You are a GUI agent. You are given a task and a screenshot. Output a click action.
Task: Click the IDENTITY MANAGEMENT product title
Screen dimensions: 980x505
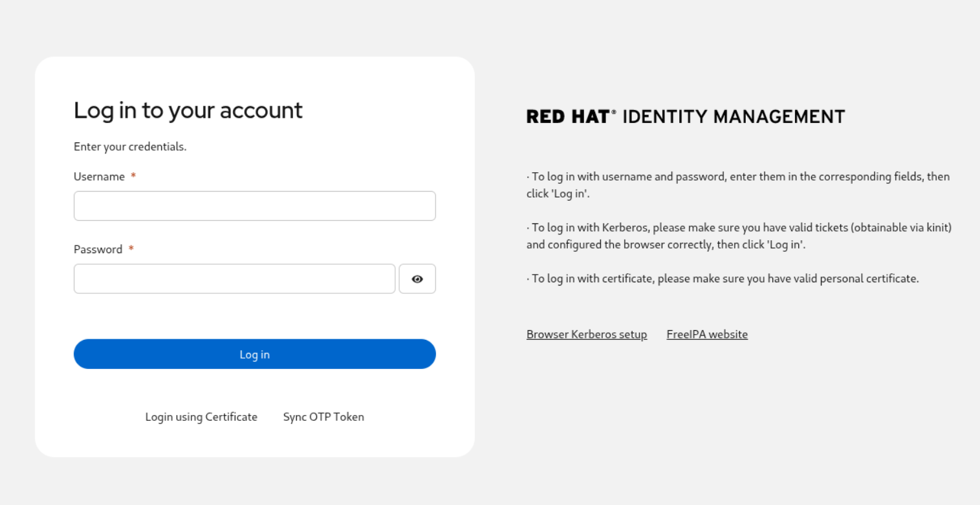click(734, 117)
